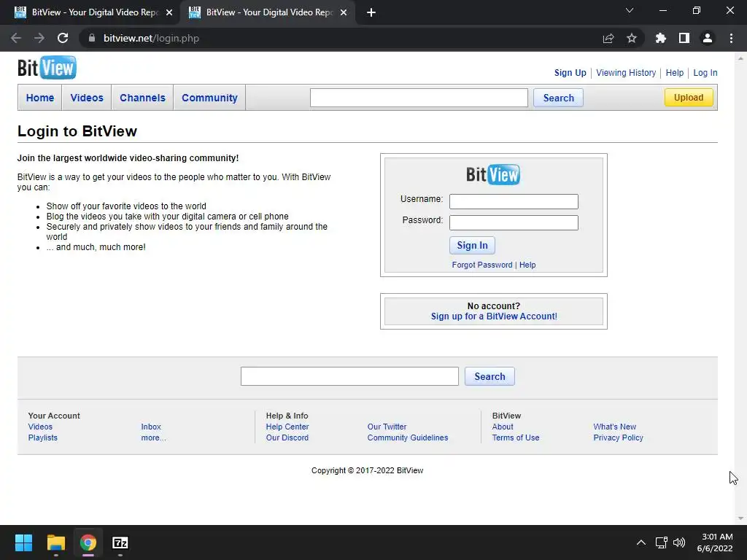Click the bottom Search button
Image resolution: width=747 pixels, height=560 pixels.
489,376
